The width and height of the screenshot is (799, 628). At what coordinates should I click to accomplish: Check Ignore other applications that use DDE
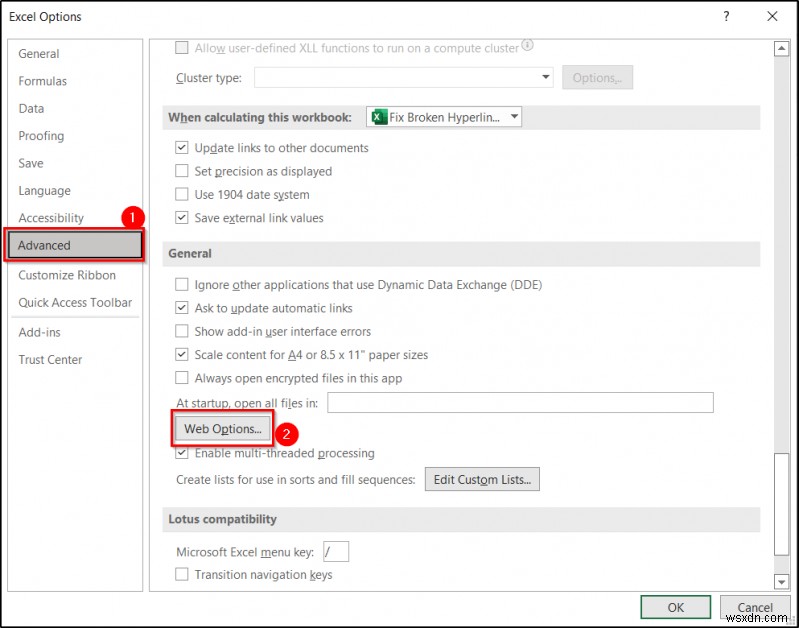181,284
